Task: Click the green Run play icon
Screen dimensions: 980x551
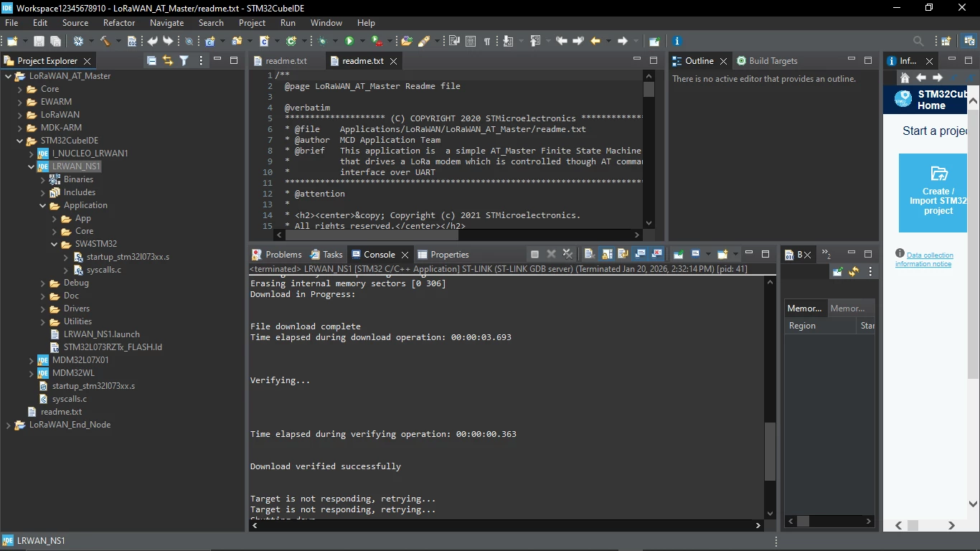Action: point(349,41)
